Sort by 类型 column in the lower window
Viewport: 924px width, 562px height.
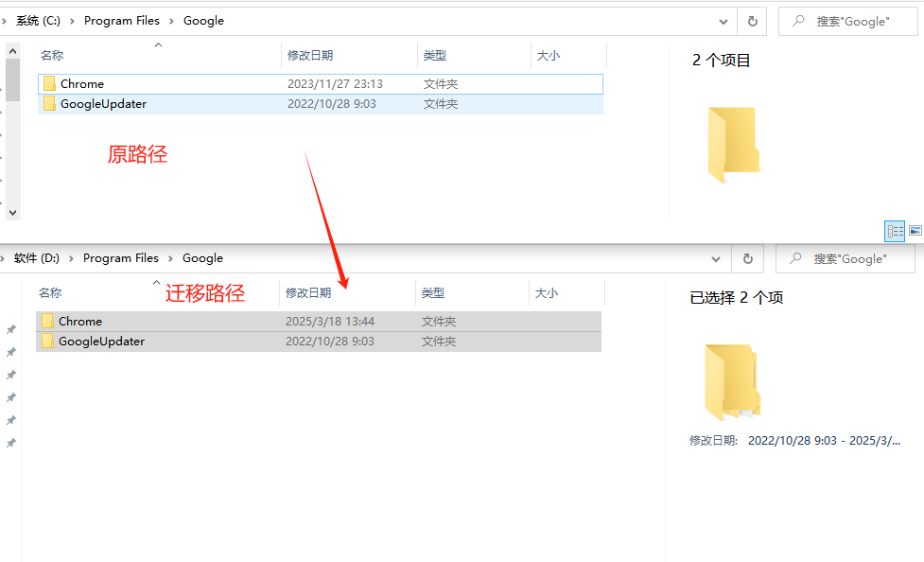[x=433, y=293]
